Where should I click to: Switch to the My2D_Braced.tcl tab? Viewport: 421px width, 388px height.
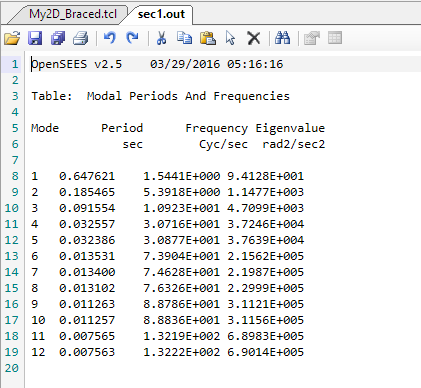coord(73,14)
